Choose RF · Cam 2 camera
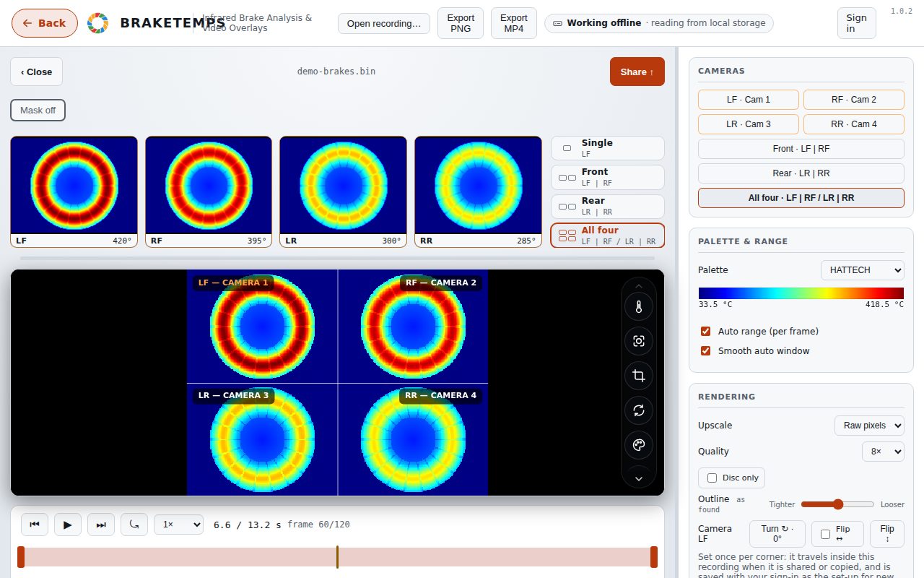The width and height of the screenshot is (924, 578). point(854,100)
